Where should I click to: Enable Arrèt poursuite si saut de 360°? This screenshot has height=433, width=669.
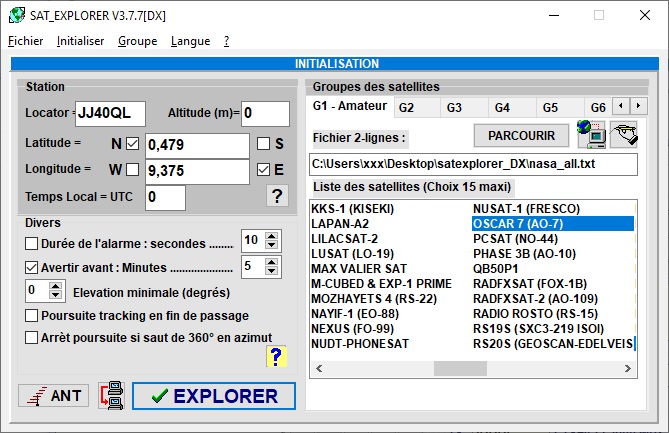coord(31,337)
